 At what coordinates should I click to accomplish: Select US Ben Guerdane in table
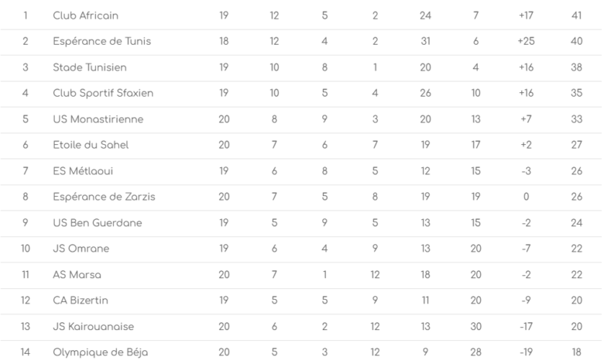98,223
